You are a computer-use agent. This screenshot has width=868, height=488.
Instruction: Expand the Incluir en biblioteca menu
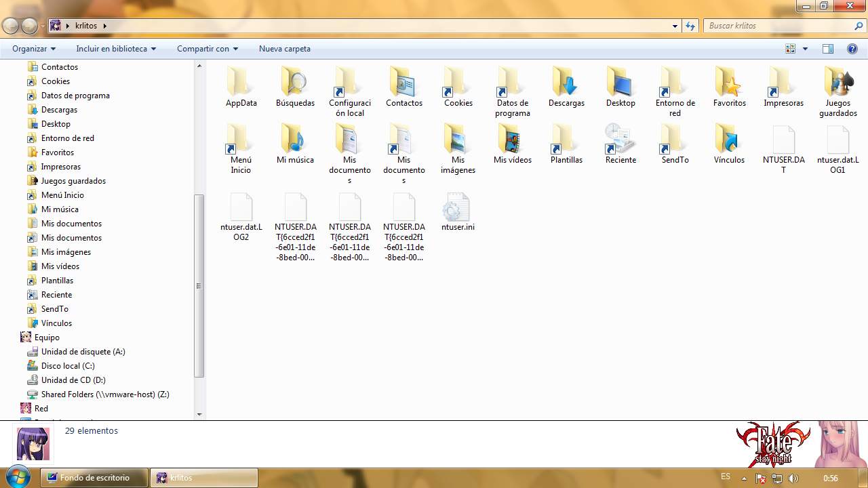coord(116,49)
